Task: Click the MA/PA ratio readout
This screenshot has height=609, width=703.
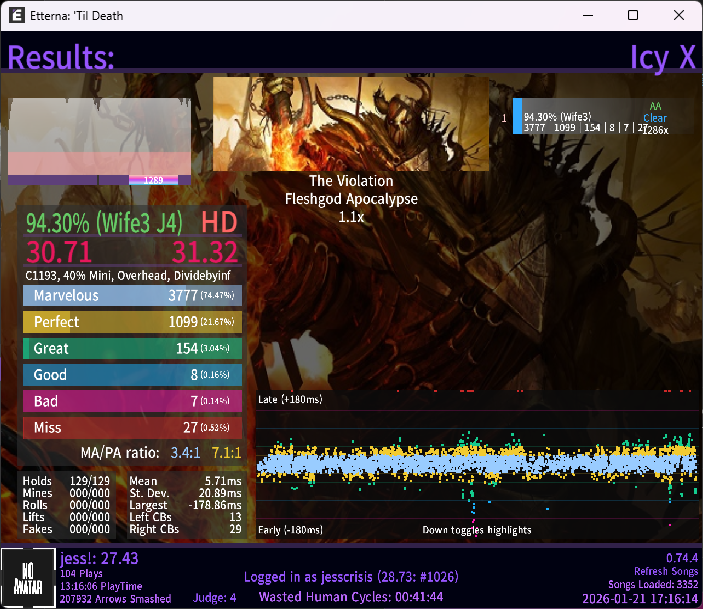Action: point(160,453)
